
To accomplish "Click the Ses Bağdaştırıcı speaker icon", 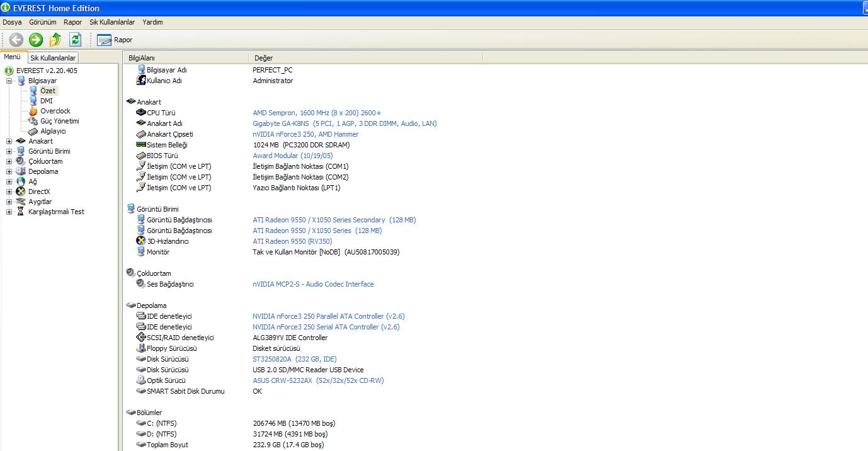I will pos(141,284).
